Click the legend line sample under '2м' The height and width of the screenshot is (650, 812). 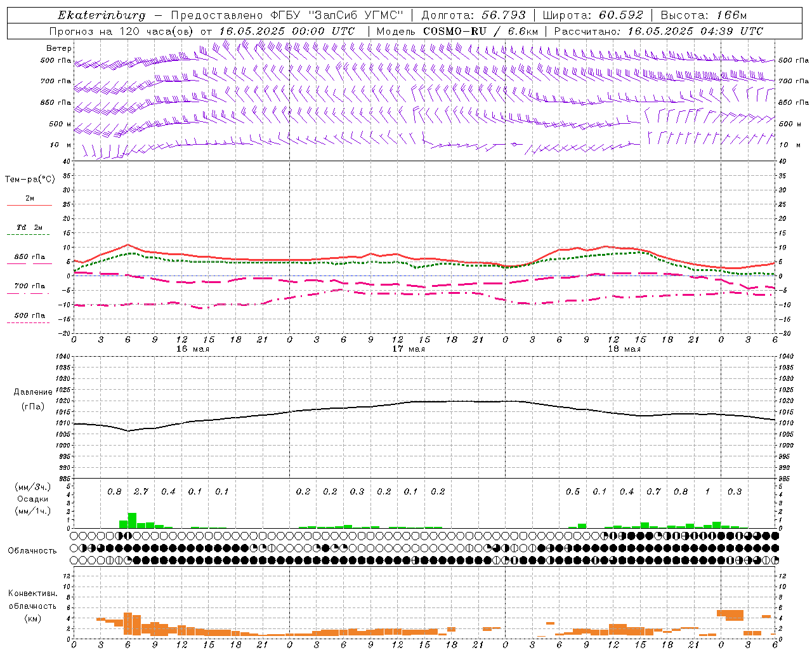[29, 205]
